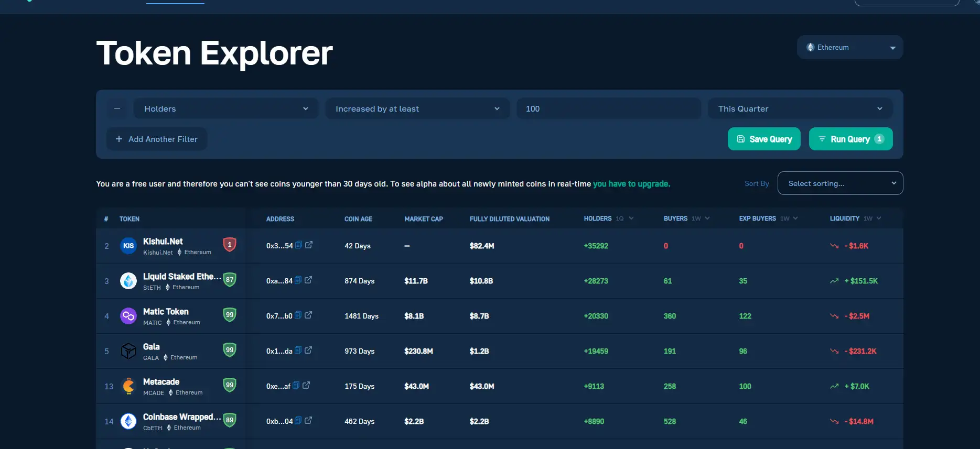
Task: Change the Liquidity column timeframe
Action: (873, 218)
